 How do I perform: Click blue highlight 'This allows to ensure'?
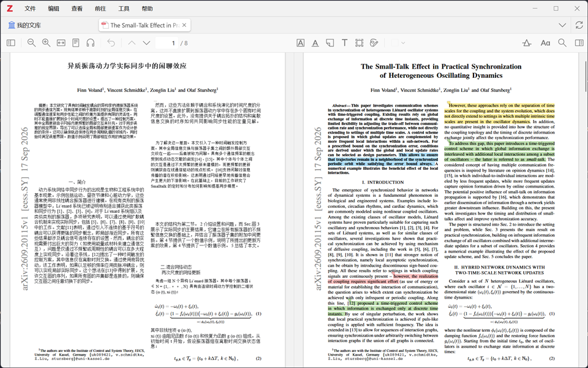coord(382,159)
